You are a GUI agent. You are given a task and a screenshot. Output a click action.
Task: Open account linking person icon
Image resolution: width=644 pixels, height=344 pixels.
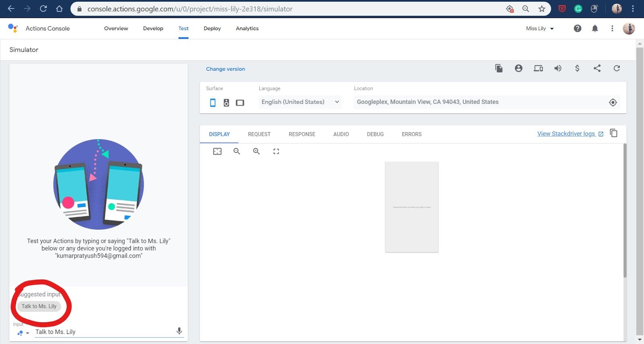coord(518,68)
